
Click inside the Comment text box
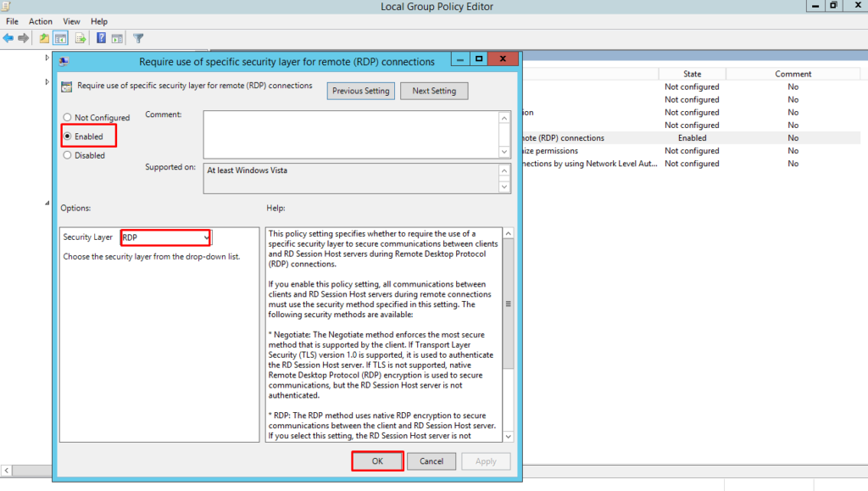(x=349, y=134)
